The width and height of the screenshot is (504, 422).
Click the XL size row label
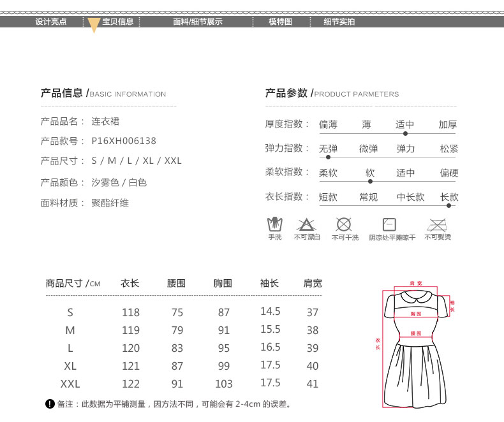pos(70,366)
